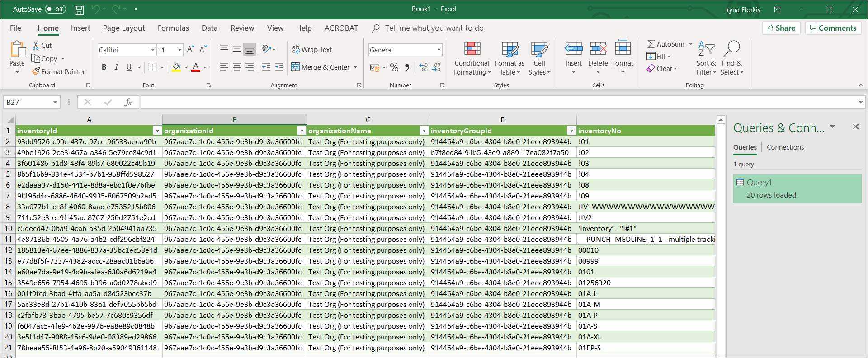Collapse the ribbon with the chevron
Viewport: 868px width, 358px height.
(861, 85)
